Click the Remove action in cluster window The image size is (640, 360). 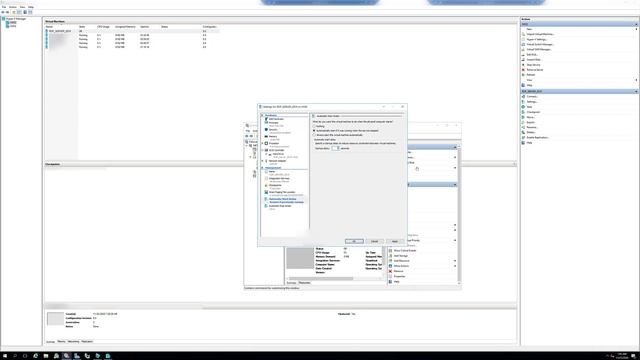398,271
